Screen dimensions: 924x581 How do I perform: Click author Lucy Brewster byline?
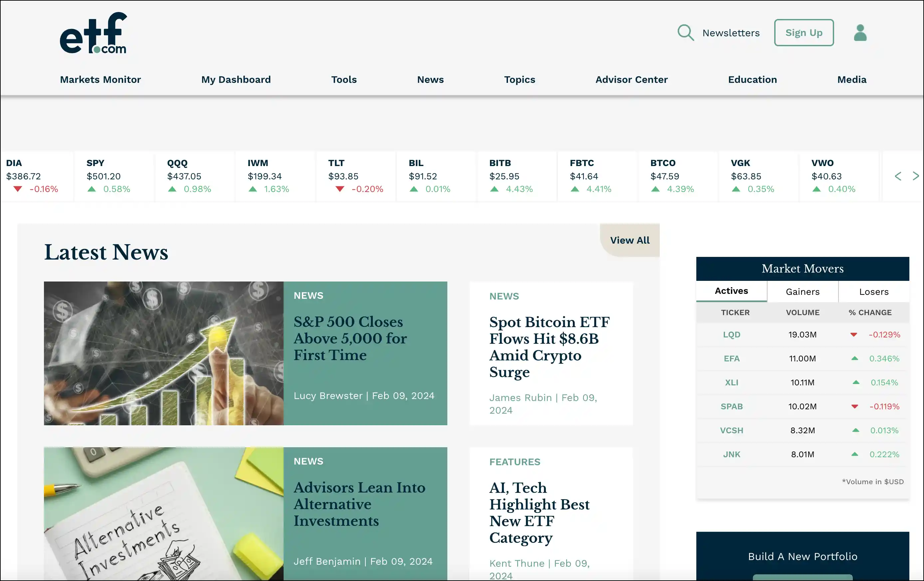[328, 395]
